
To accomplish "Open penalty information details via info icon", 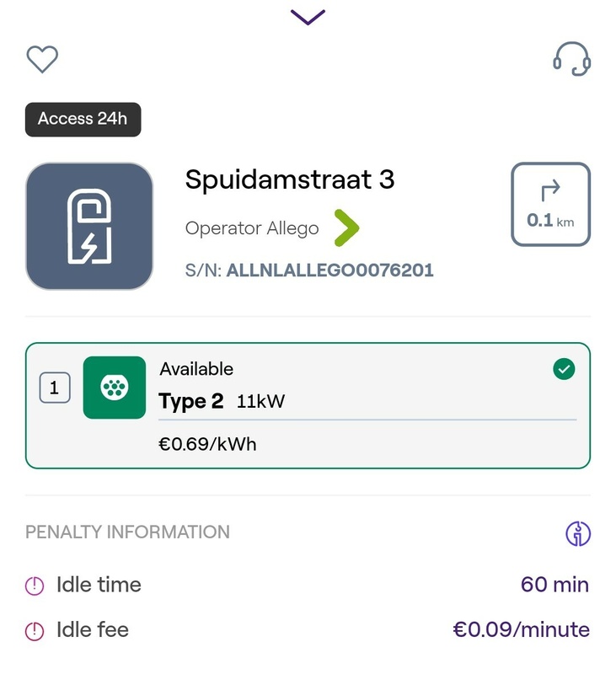I will [x=578, y=532].
